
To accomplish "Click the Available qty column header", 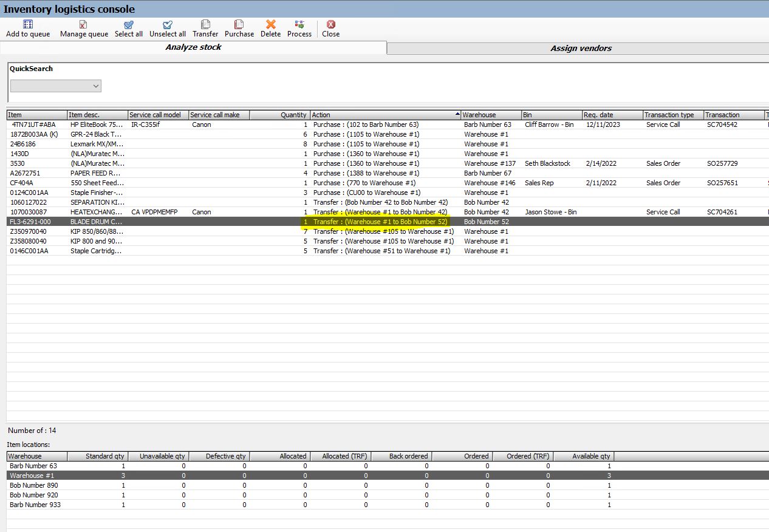I will 584,456.
